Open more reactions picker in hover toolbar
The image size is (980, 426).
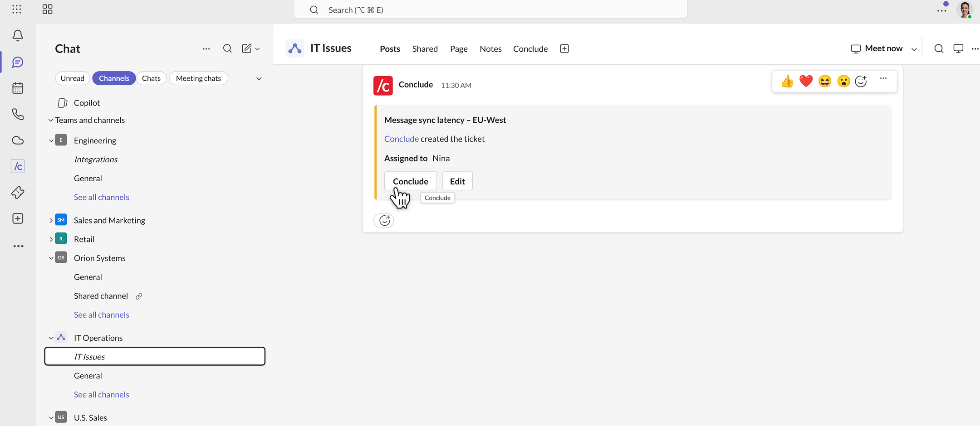[861, 81]
